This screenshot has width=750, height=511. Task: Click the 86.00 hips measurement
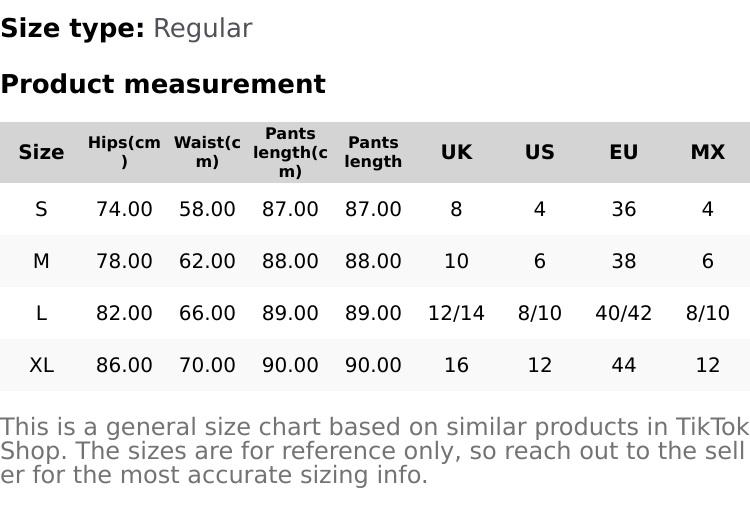124,365
